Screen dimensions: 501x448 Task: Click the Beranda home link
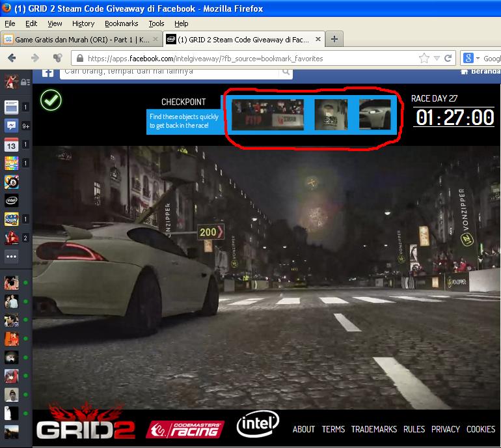click(481, 72)
